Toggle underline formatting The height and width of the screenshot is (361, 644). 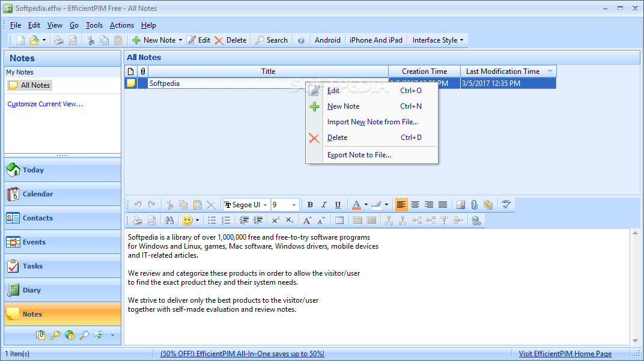338,204
